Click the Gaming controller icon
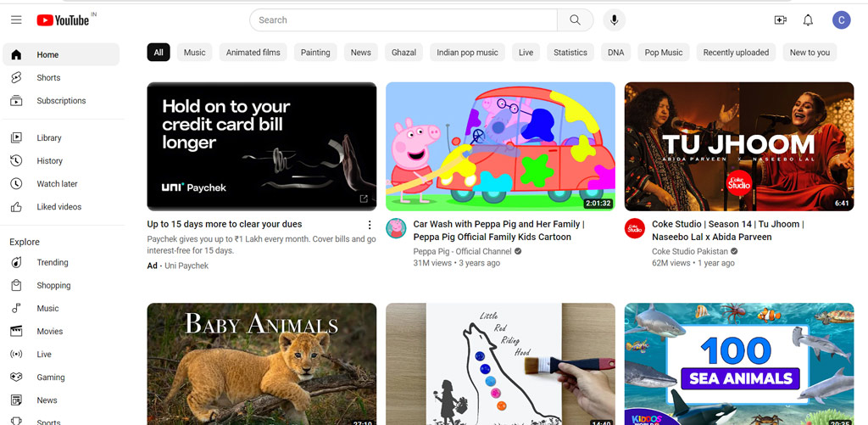Image resolution: width=868 pixels, height=425 pixels. [x=16, y=377]
